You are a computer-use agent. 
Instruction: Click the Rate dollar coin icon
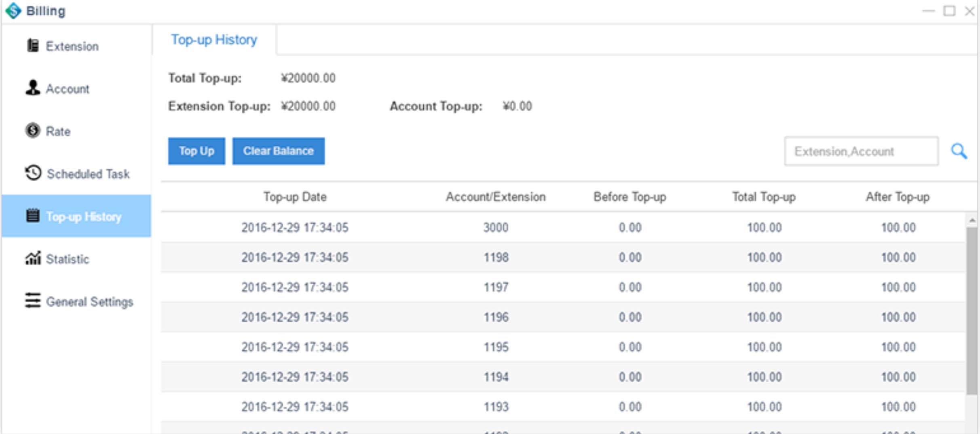pyautogui.click(x=33, y=131)
